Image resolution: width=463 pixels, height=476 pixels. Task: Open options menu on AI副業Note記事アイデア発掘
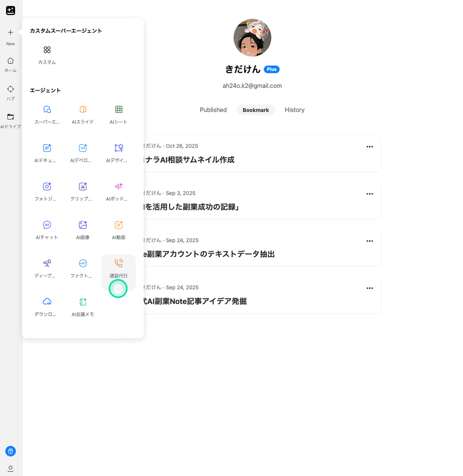(x=370, y=288)
